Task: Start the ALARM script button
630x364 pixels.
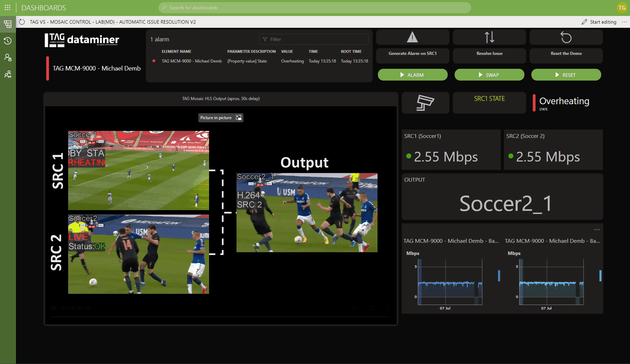Action: coord(413,75)
